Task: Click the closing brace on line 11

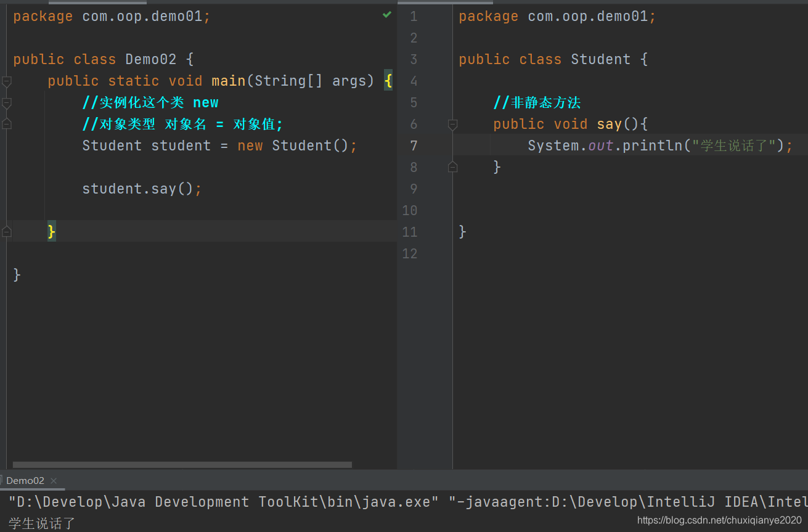Action: tap(463, 232)
